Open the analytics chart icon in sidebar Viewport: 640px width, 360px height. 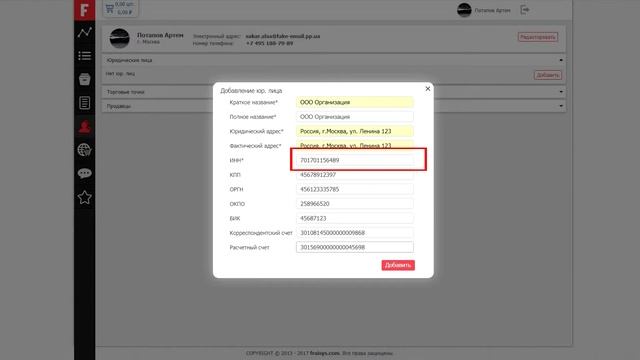[x=84, y=32]
